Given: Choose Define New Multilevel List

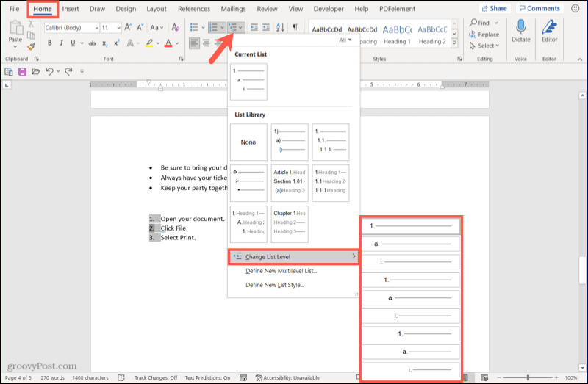Looking at the screenshot, I should (282, 271).
